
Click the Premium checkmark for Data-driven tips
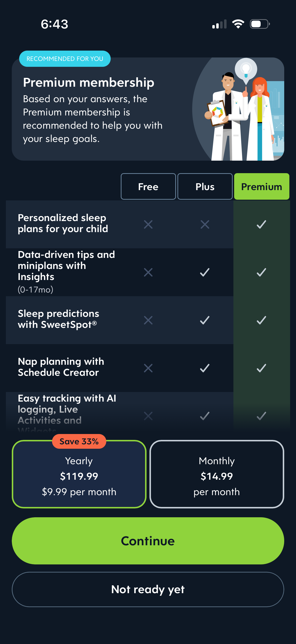[261, 272]
